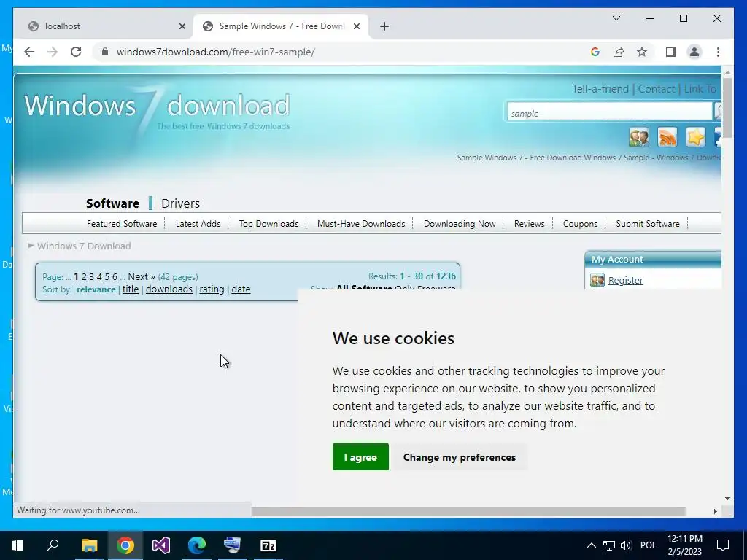Open Featured Software menu item
Image resolution: width=747 pixels, height=560 pixels.
pyautogui.click(x=122, y=223)
